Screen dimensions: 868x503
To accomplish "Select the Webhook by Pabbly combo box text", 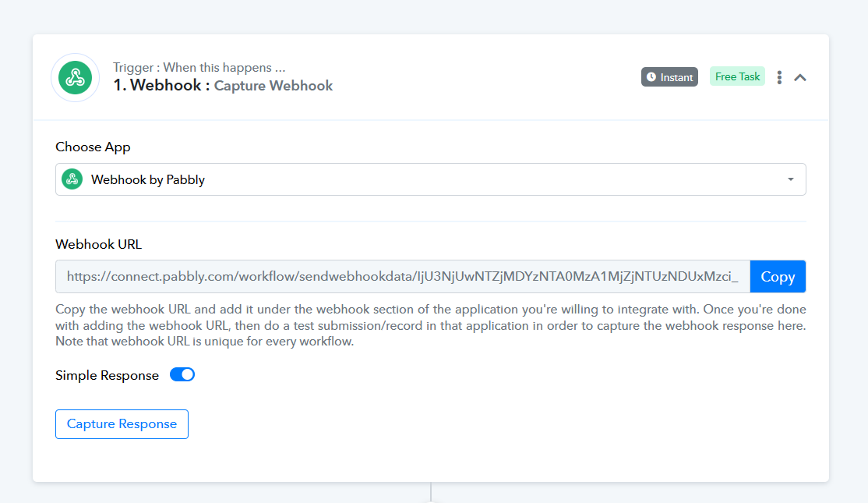I will [x=148, y=180].
